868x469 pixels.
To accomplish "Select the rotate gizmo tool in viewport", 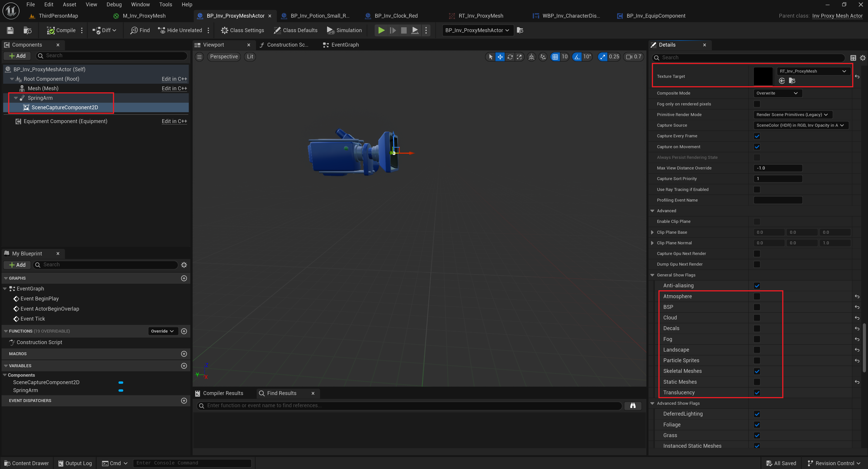I will (x=510, y=57).
